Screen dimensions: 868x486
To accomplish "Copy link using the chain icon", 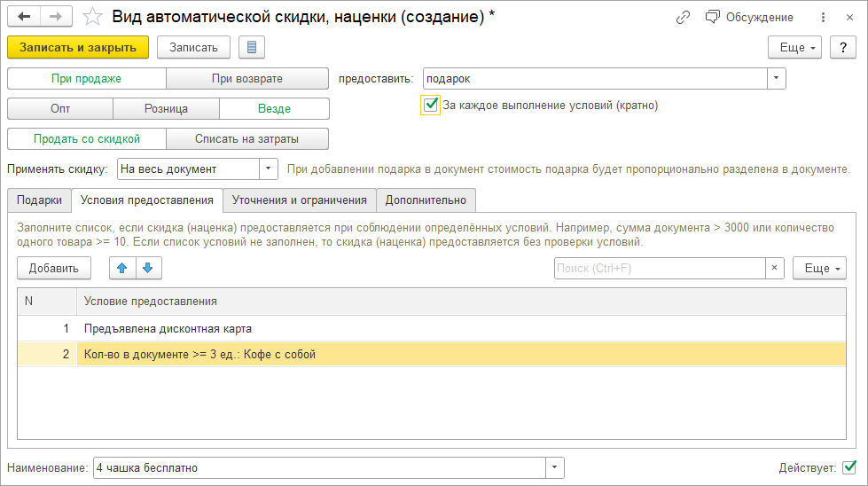I will [x=683, y=17].
